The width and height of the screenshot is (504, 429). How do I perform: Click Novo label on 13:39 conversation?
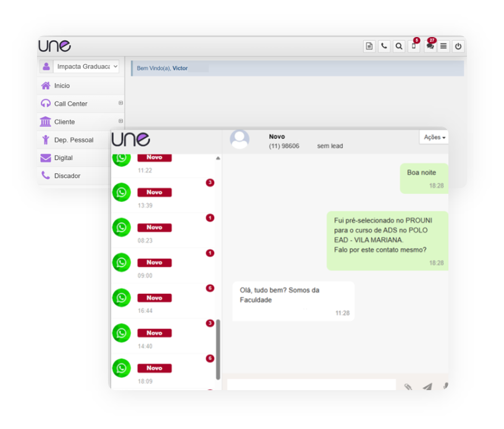coord(154,192)
